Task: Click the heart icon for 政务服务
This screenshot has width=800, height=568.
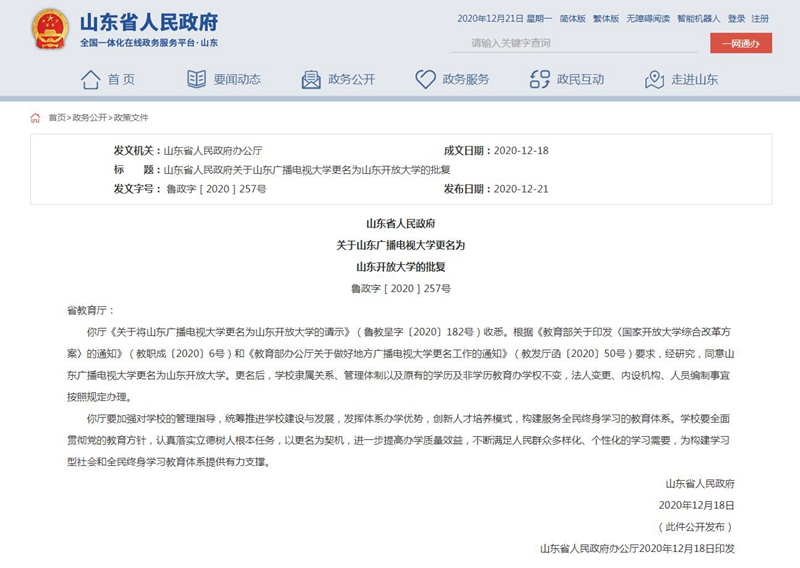Action: click(x=426, y=80)
